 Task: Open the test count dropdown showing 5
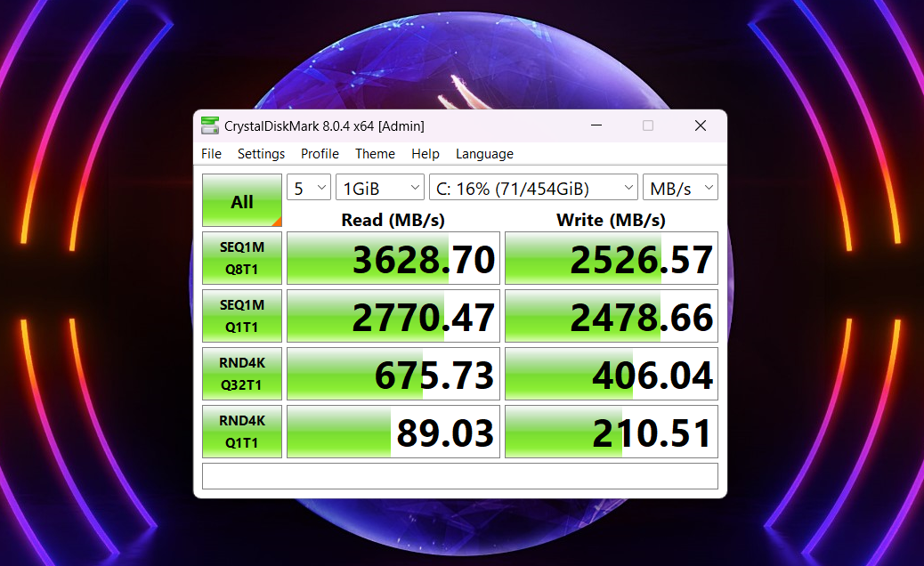coord(310,188)
